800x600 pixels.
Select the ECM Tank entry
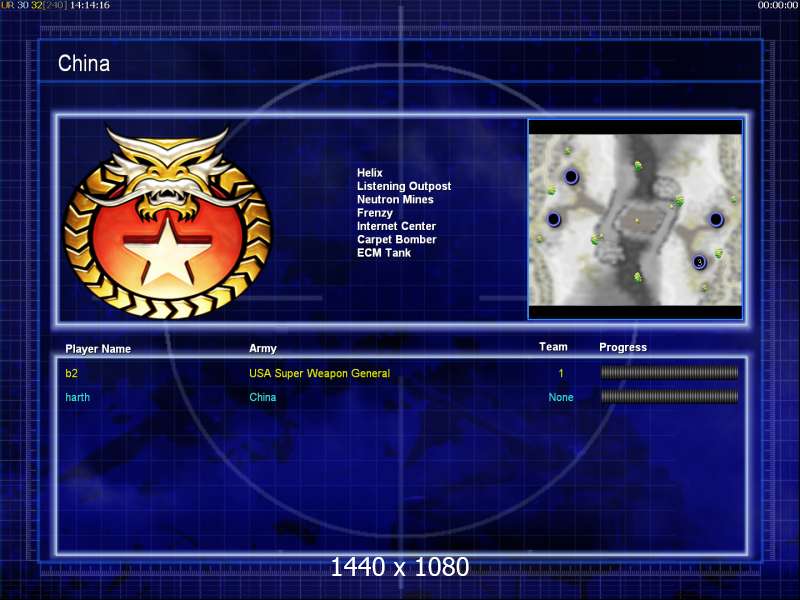384,253
